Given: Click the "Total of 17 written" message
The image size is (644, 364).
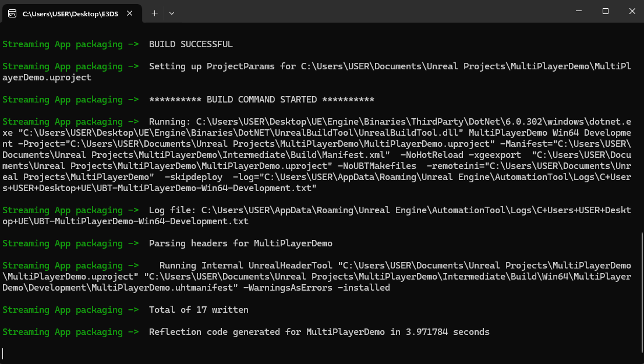Looking at the screenshot, I should 199,310.
